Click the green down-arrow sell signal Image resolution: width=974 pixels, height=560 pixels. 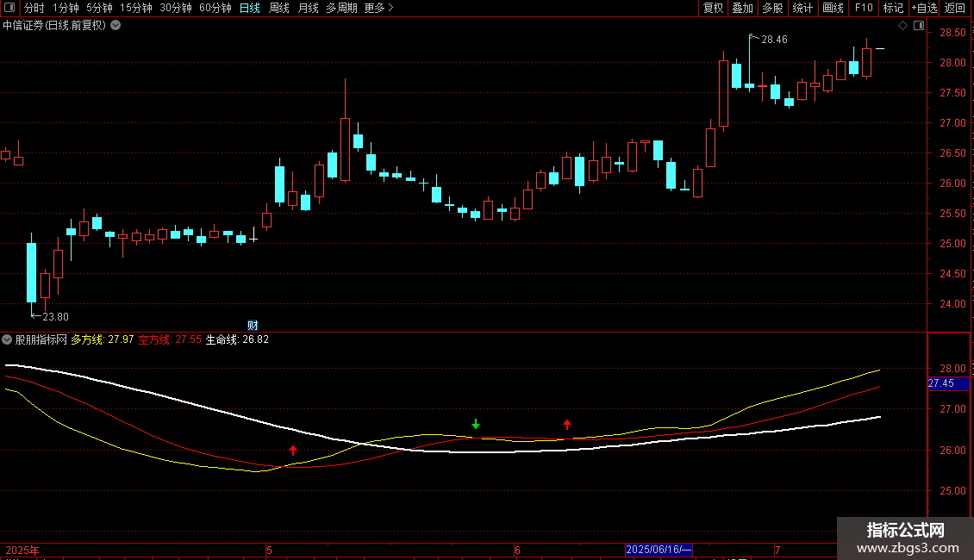click(x=476, y=424)
